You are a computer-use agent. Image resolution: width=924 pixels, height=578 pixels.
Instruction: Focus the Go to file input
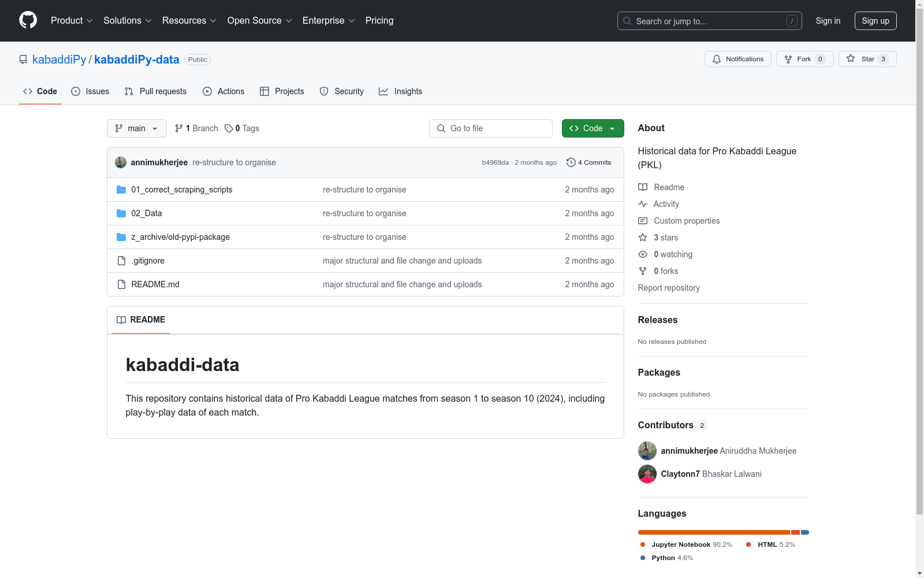491,128
